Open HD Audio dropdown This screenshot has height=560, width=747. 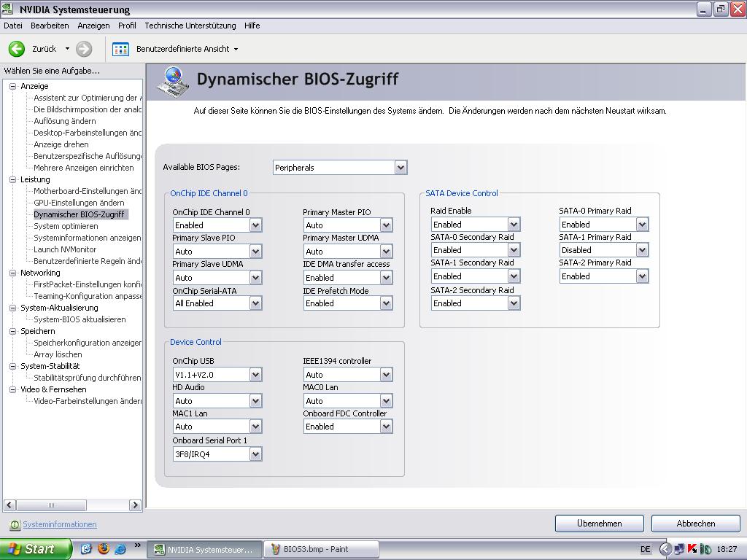(x=217, y=401)
